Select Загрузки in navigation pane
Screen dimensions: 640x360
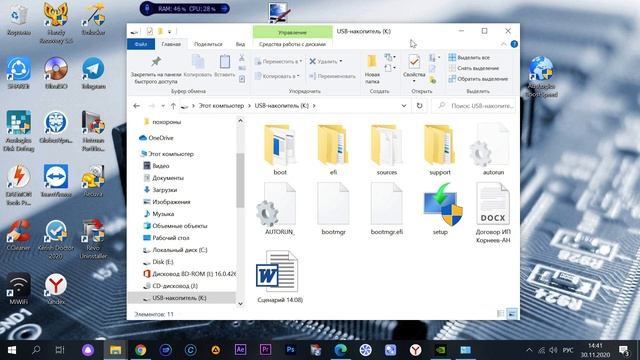160,190
